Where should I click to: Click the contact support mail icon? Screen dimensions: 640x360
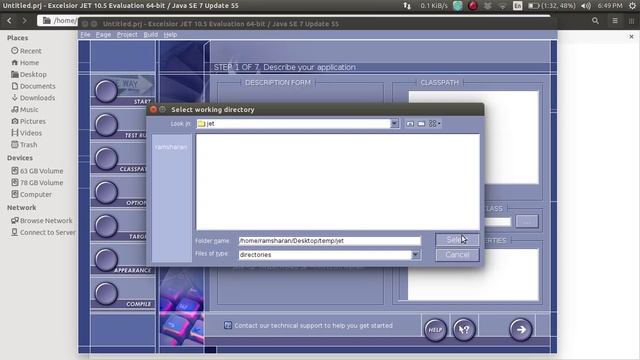[x=228, y=325]
